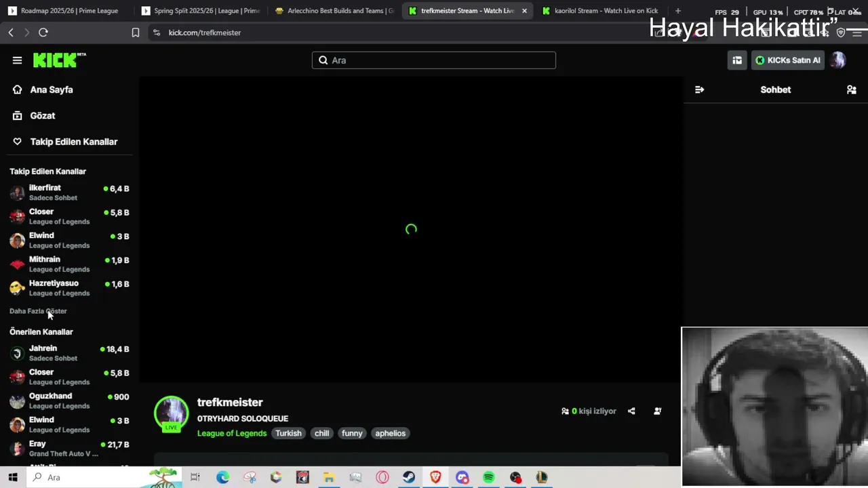
Task: Open Oguzkhand recommended channel
Action: 69,401
